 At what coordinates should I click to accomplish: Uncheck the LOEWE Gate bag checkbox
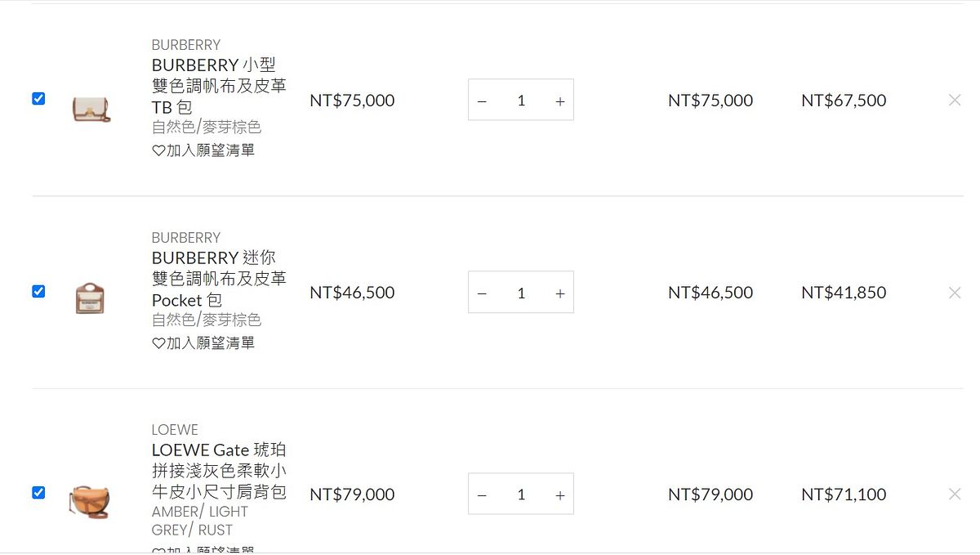coord(38,493)
